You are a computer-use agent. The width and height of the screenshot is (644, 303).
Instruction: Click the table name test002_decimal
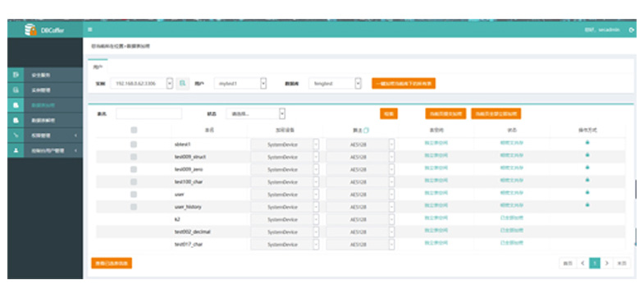[x=192, y=232]
